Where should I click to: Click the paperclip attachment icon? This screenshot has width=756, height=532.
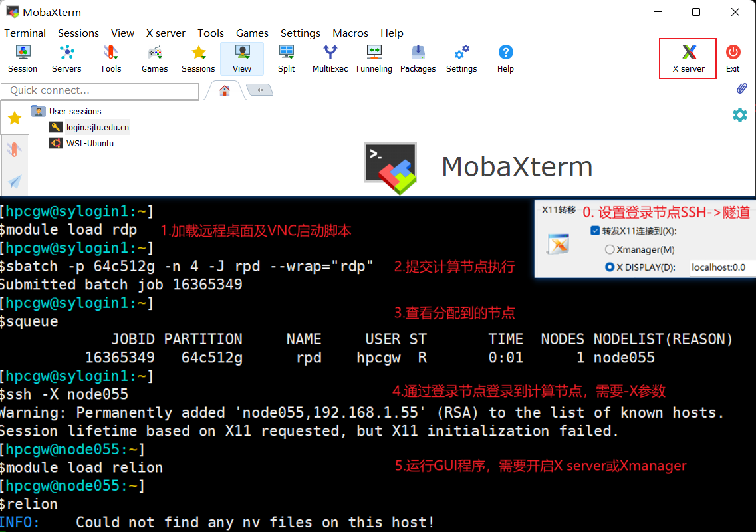pos(741,88)
